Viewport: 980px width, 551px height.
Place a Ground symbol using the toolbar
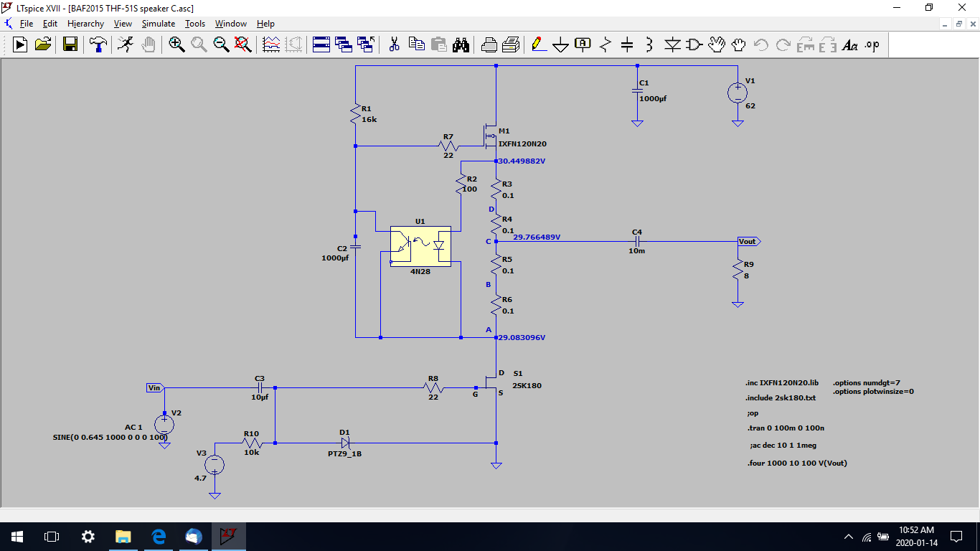point(561,44)
